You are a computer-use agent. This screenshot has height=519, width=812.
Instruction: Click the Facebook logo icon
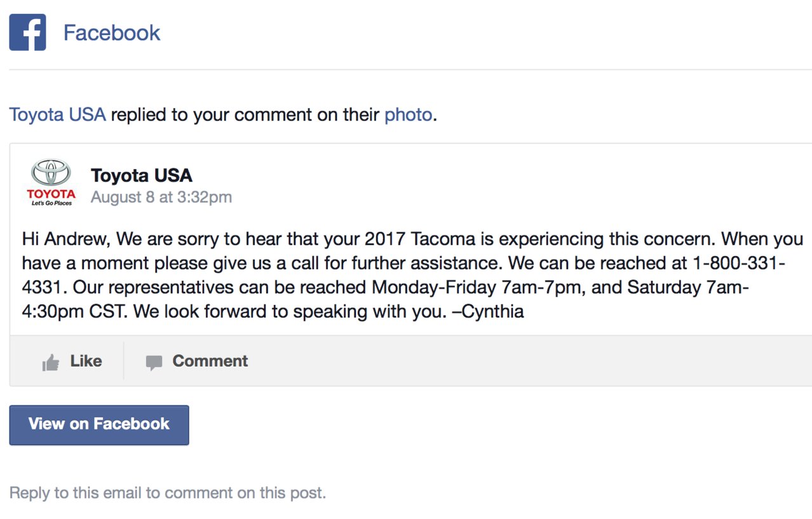[27, 32]
